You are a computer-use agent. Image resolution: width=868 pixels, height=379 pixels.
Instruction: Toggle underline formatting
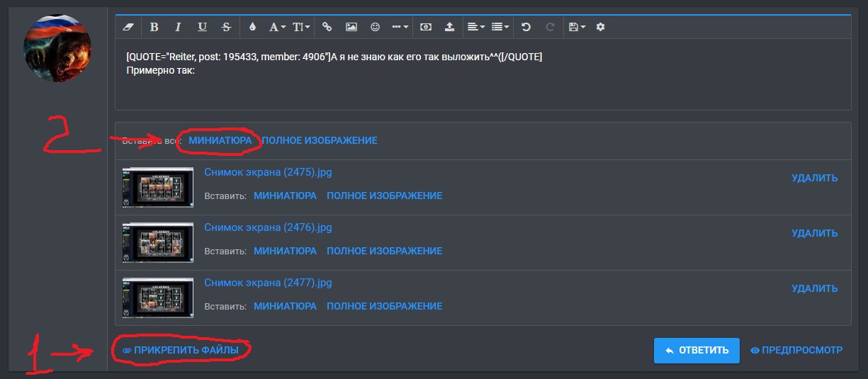coord(202,27)
